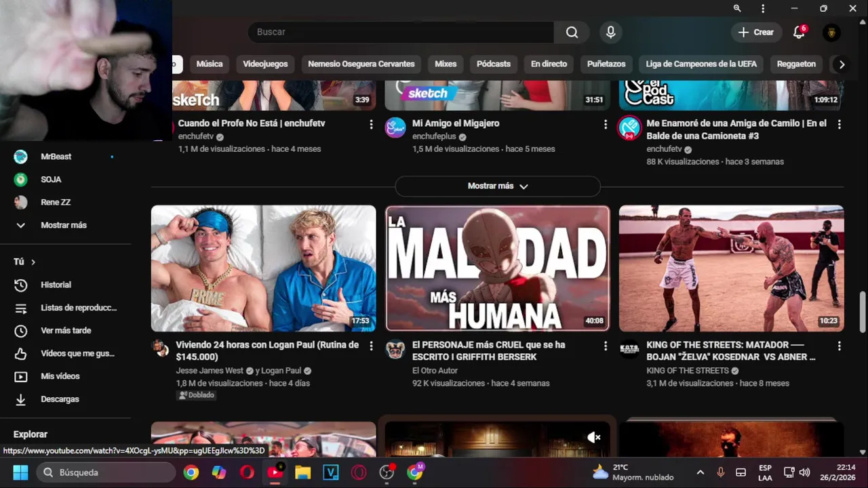Viewport: 868px width, 488px height.
Task: Click the Windows Búsqueda taskbar search box
Action: tap(106, 472)
